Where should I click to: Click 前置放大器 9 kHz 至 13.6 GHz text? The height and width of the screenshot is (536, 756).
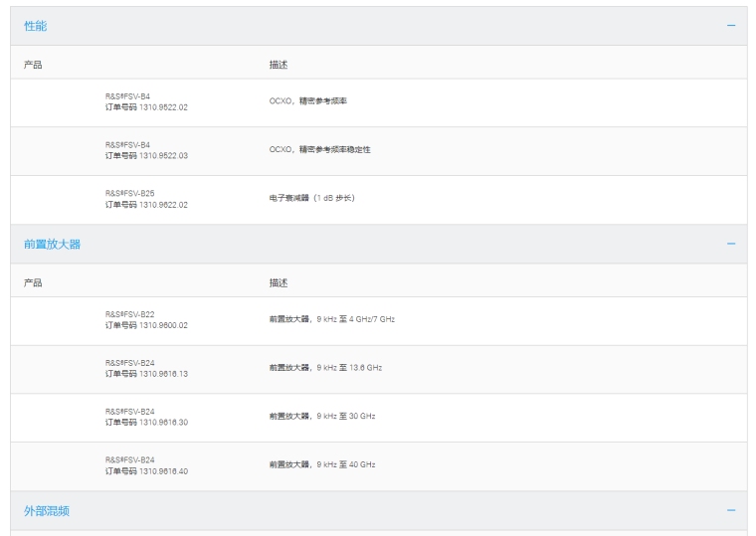coord(325,368)
